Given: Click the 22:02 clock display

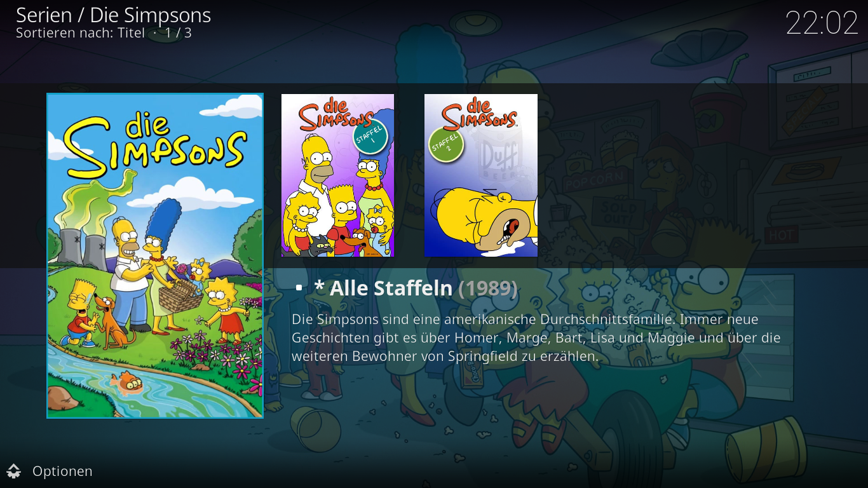Looking at the screenshot, I should pos(822,24).
